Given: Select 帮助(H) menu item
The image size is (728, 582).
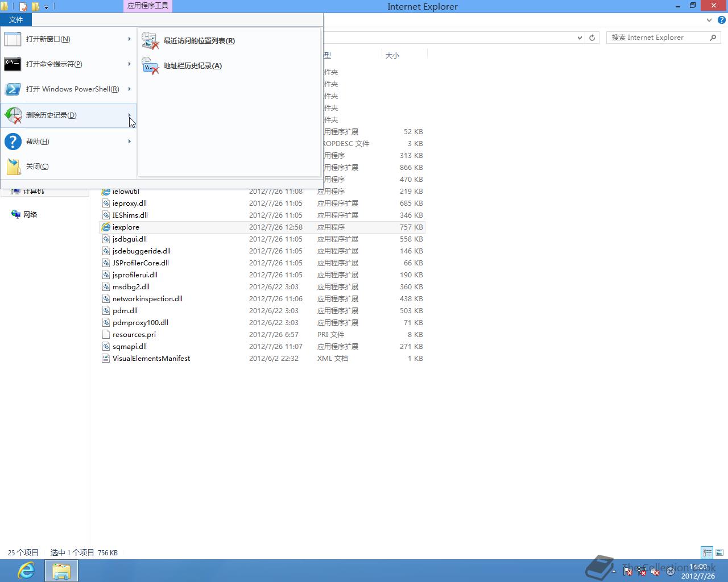Looking at the screenshot, I should tap(68, 142).
